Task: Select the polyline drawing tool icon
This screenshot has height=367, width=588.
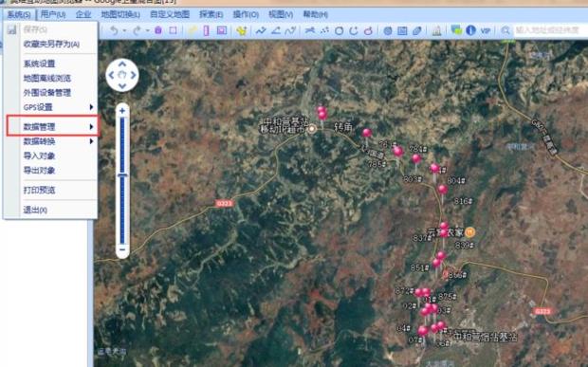Action: (x=261, y=30)
